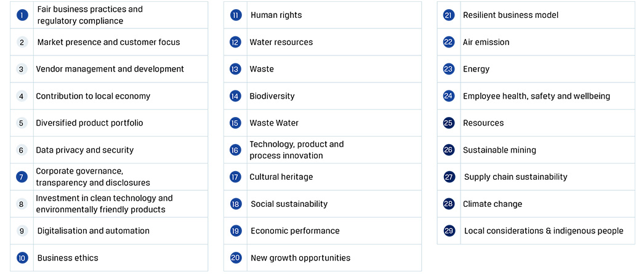Click the number 7 circle badge
The height and width of the screenshot is (274, 644).
tap(22, 177)
